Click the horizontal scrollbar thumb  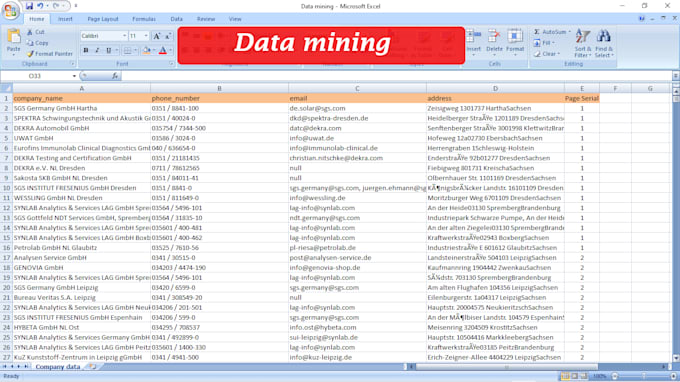(x=506, y=367)
